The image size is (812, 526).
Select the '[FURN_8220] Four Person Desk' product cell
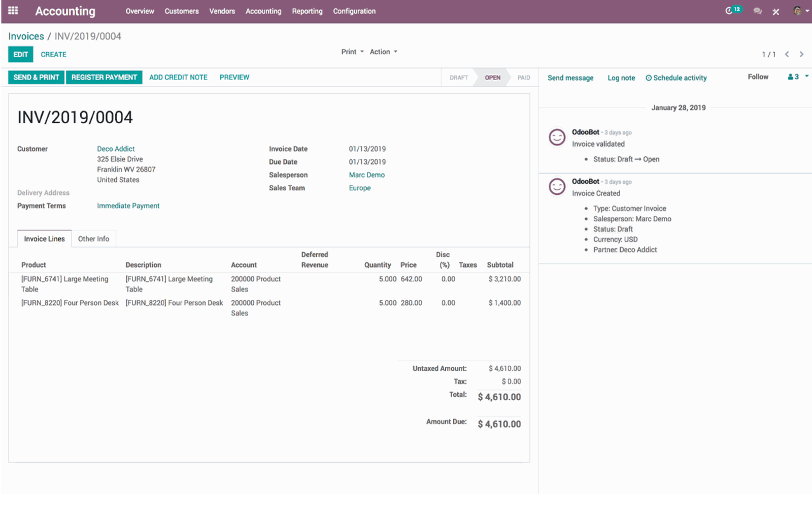pyautogui.click(x=70, y=303)
